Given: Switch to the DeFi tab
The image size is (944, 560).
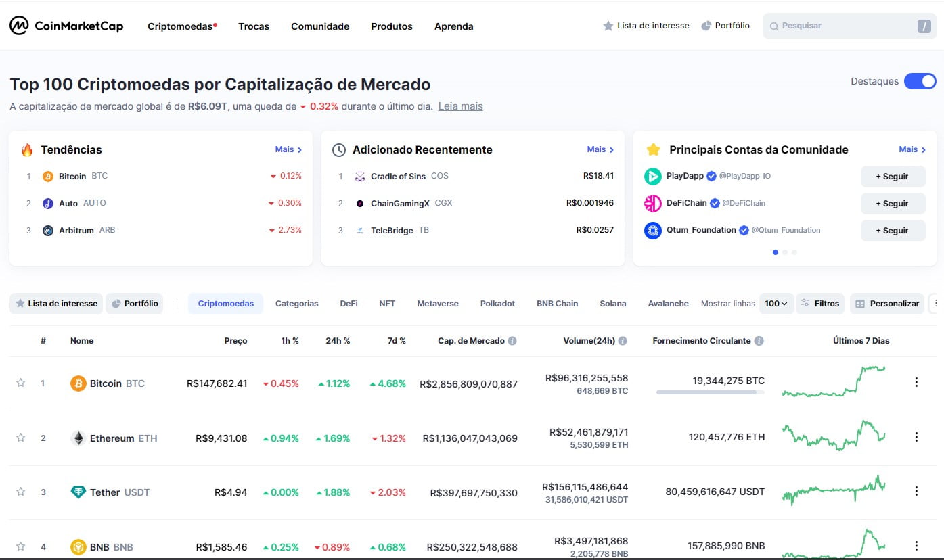Looking at the screenshot, I should click(349, 304).
